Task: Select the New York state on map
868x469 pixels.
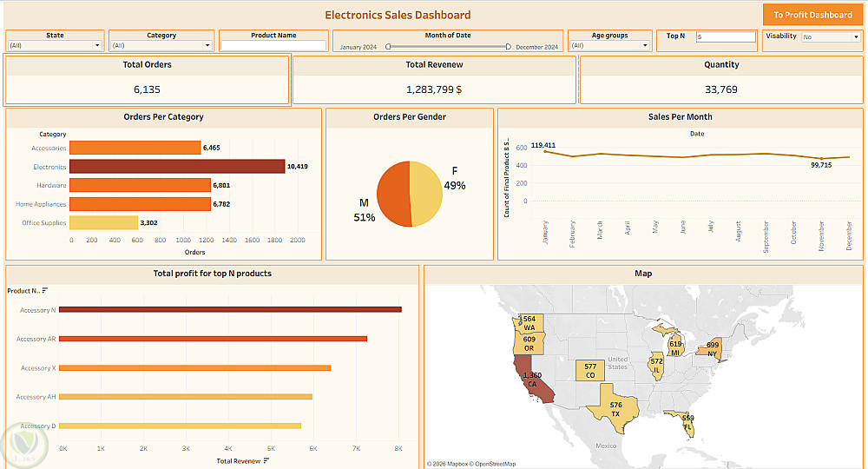Action: (x=710, y=349)
